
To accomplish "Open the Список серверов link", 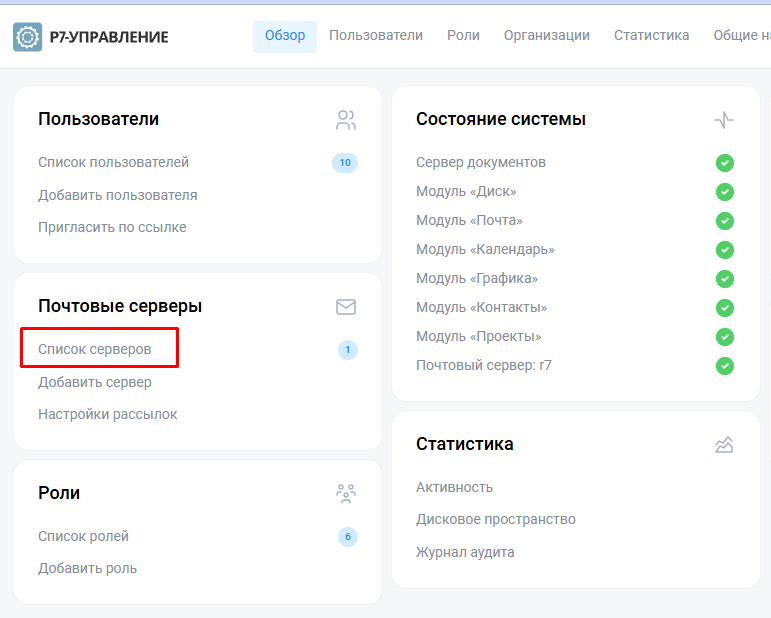I will 95,349.
